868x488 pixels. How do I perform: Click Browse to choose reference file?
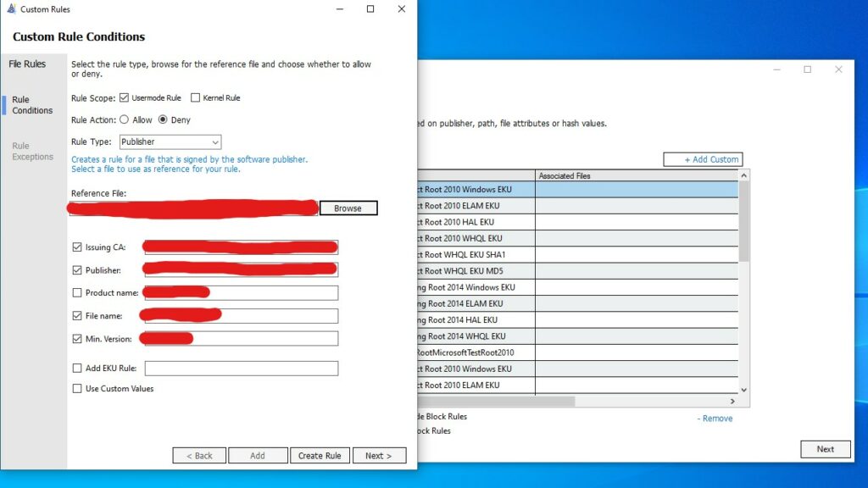click(x=348, y=208)
